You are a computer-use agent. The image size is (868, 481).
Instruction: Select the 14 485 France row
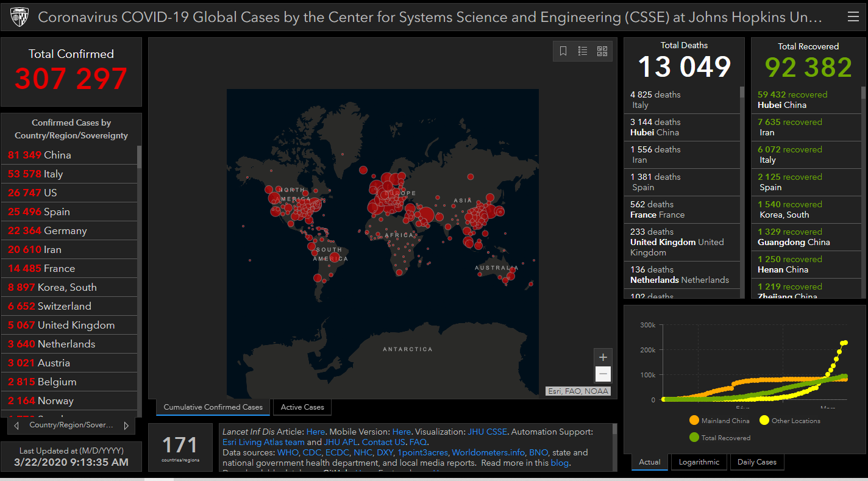click(69, 268)
